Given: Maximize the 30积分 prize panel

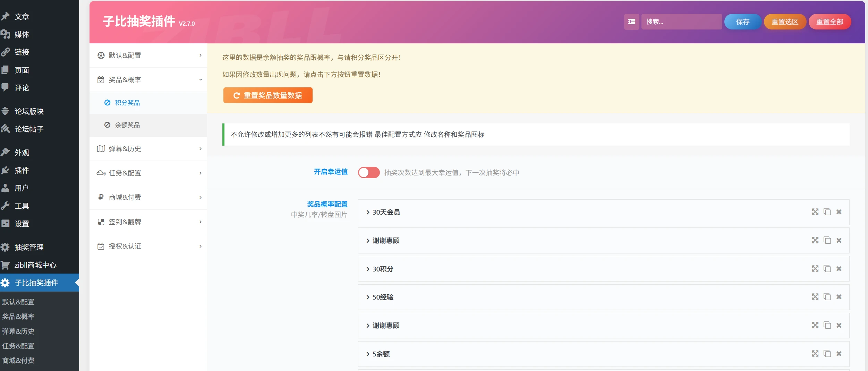Looking at the screenshot, I should click(x=815, y=268).
